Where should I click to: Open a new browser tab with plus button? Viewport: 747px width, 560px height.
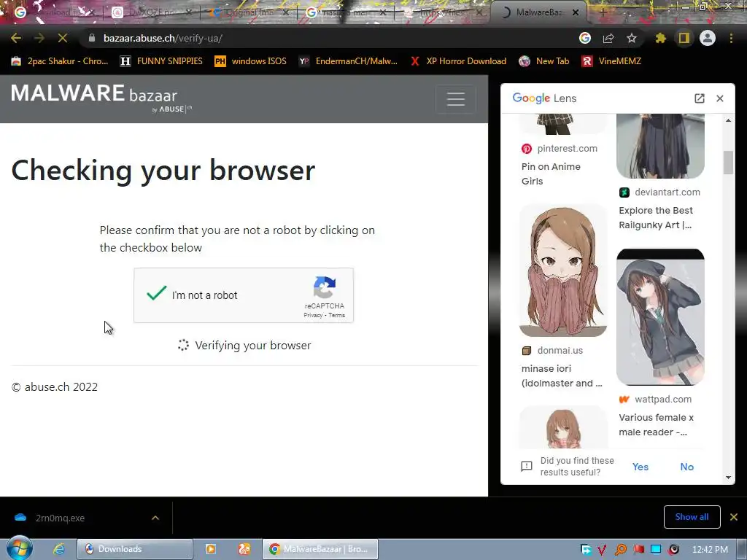pyautogui.click(x=603, y=12)
